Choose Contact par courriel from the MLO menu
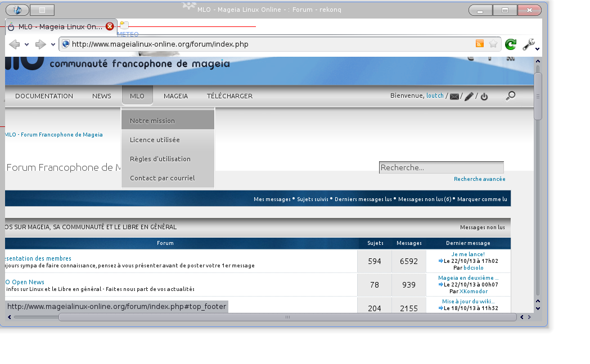This screenshot has width=590, height=364. tap(168, 178)
